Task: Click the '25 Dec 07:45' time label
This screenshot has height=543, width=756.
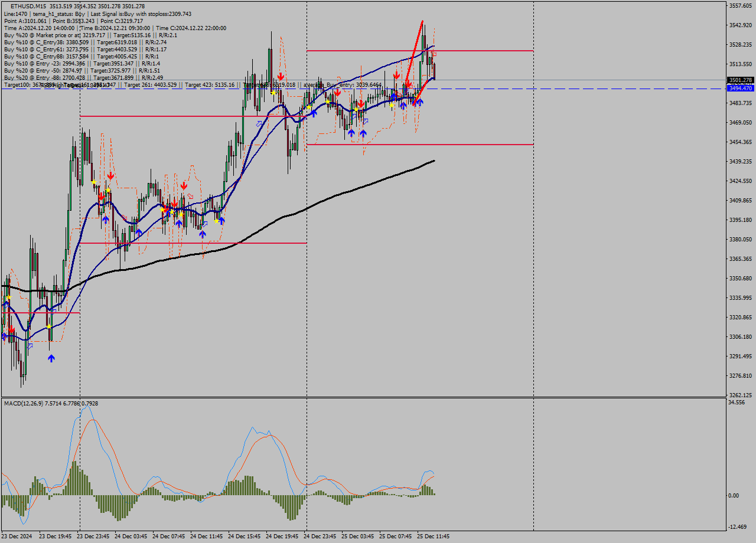Action: (x=395, y=537)
